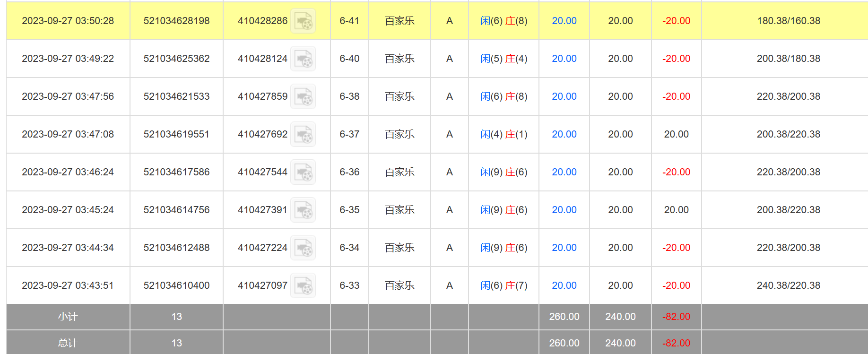Play the video replay for round 410427692
The image size is (868, 354).
coord(303,135)
